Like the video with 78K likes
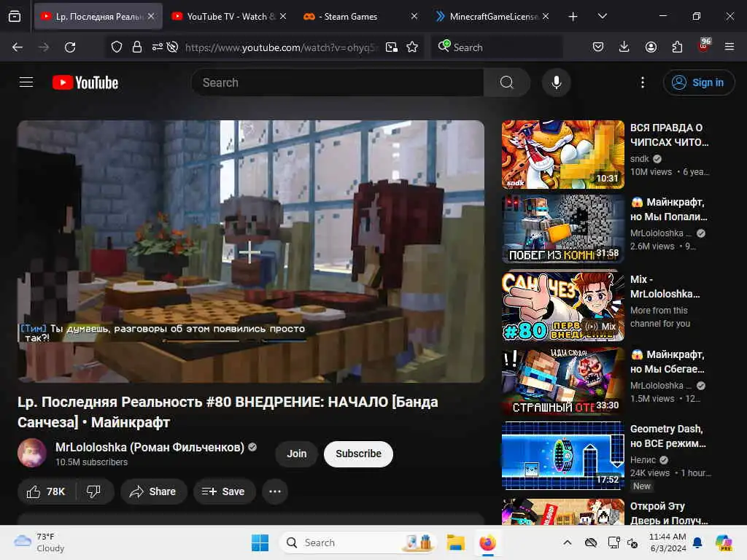 tap(46, 491)
